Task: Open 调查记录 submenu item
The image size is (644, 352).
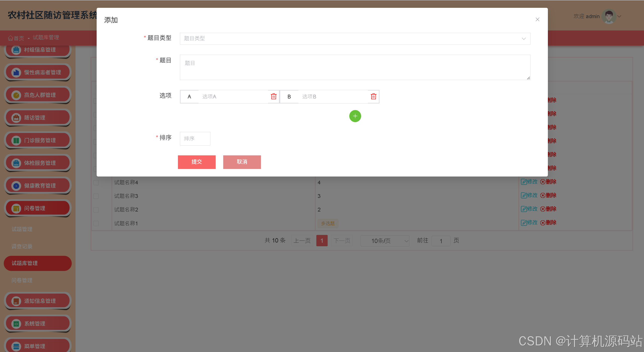Action: [x=22, y=246]
